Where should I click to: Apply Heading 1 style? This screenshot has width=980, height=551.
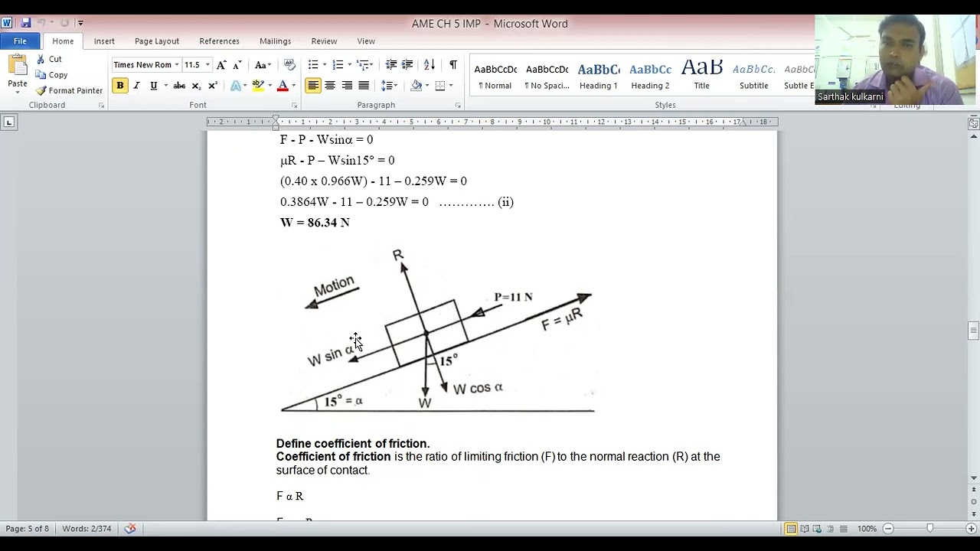pyautogui.click(x=599, y=76)
